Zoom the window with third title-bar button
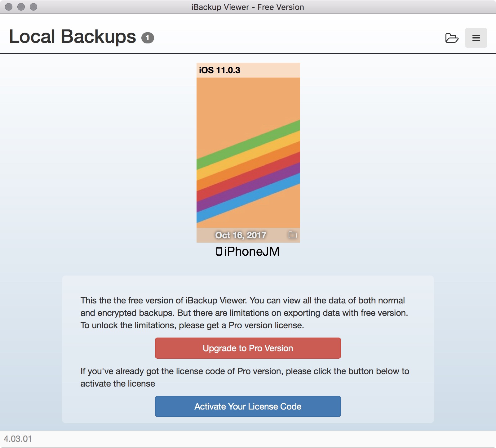 [x=33, y=7]
